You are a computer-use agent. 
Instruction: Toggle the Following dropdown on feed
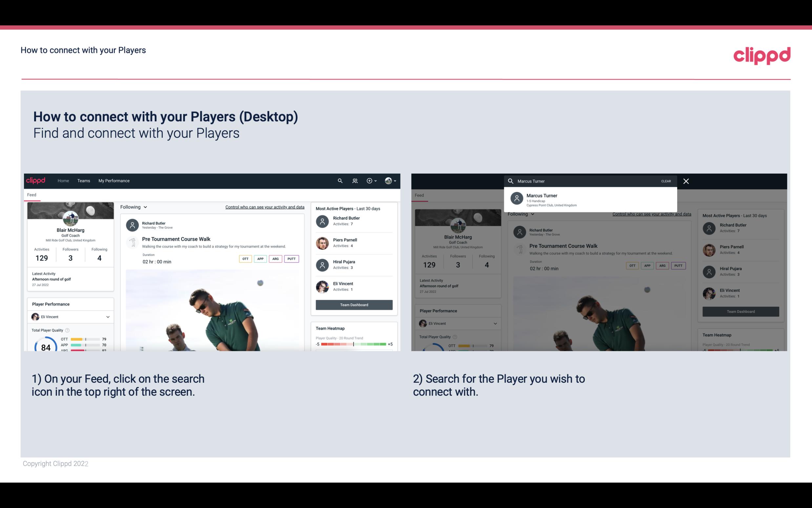tap(133, 207)
